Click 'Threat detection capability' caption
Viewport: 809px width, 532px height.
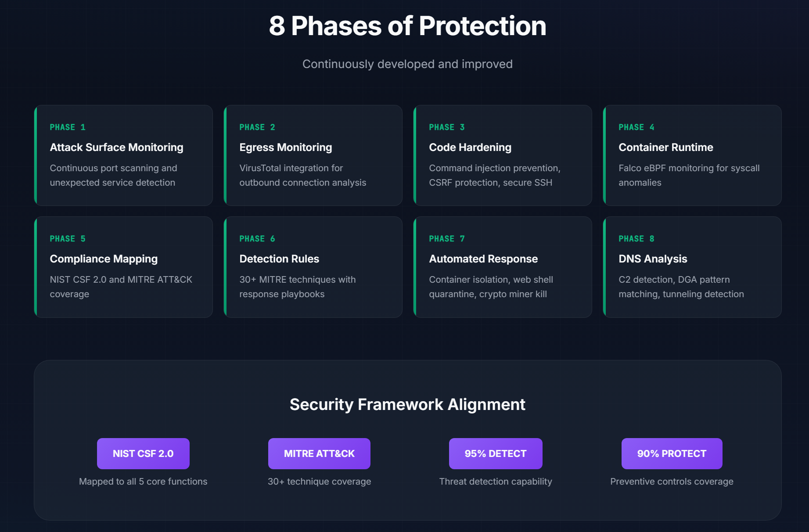pos(496,482)
